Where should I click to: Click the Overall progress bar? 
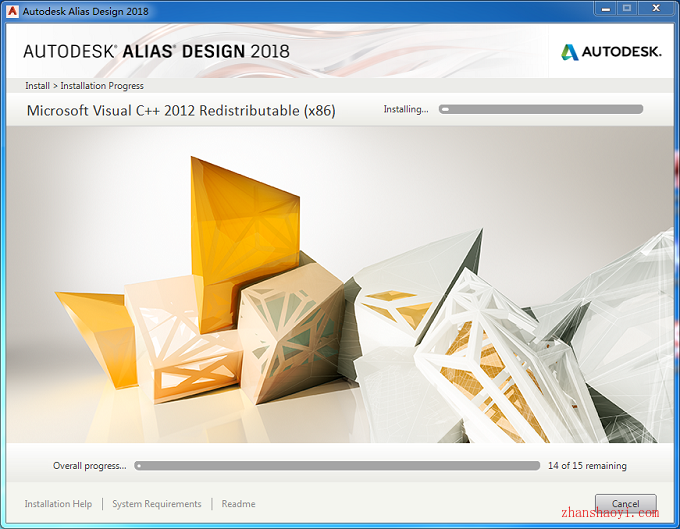pyautogui.click(x=337, y=466)
